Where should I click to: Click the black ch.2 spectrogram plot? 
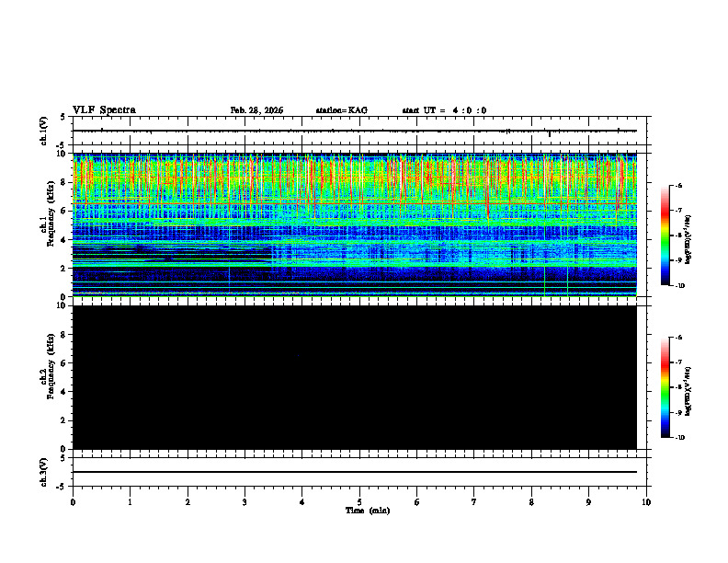(x=355, y=377)
